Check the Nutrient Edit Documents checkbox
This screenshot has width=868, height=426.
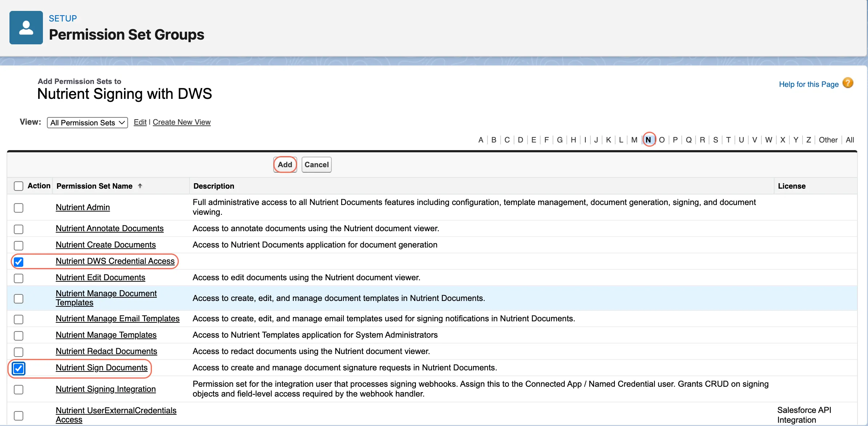tap(19, 278)
